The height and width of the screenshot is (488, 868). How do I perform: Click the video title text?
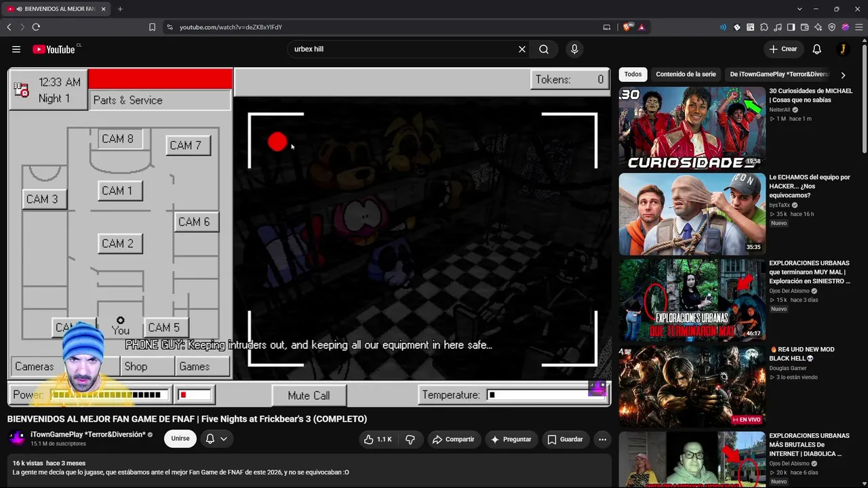(187, 419)
